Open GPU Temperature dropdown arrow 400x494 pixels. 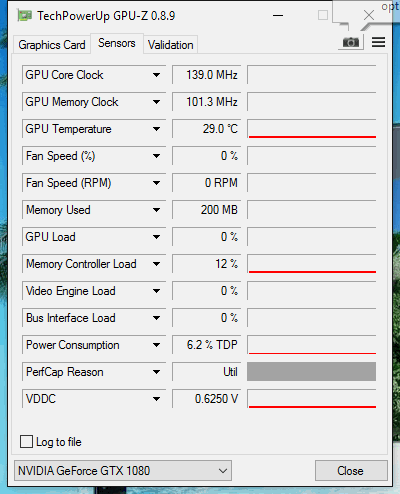[x=156, y=129]
